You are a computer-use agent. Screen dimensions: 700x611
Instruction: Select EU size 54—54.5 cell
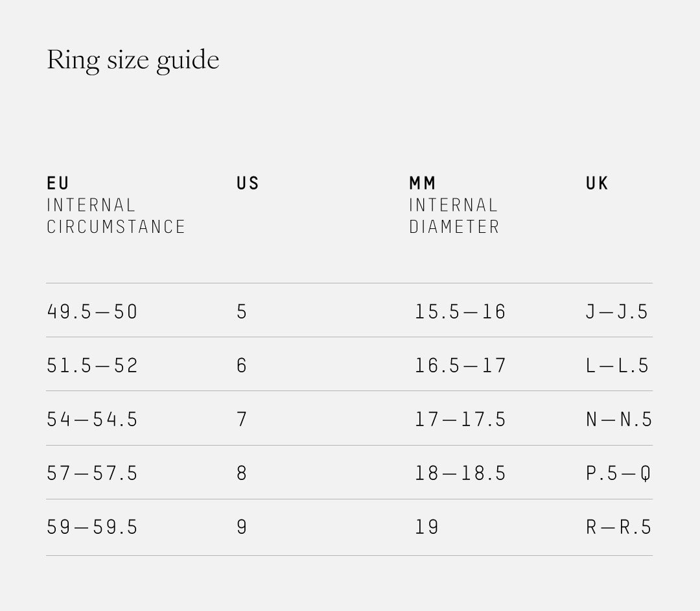click(x=92, y=420)
